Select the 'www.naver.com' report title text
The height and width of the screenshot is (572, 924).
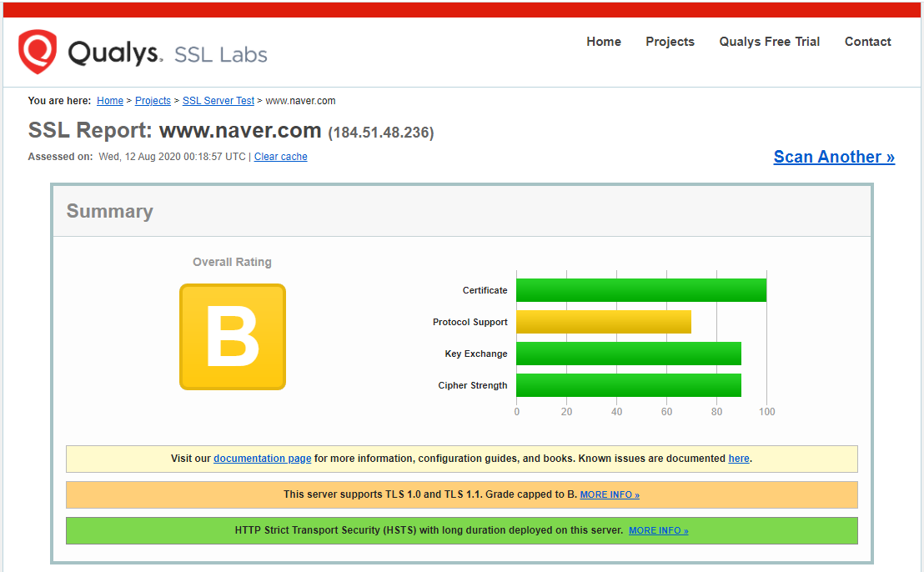(x=240, y=130)
